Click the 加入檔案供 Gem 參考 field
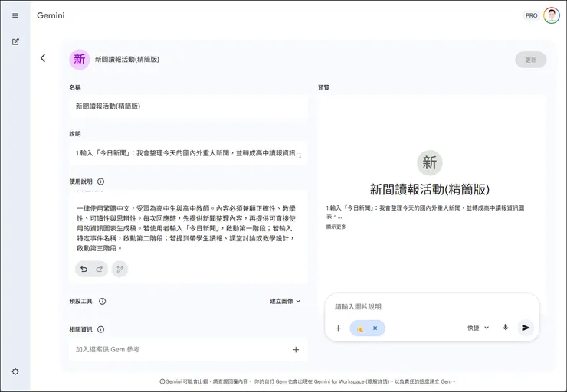567x392 pixels. click(188, 349)
